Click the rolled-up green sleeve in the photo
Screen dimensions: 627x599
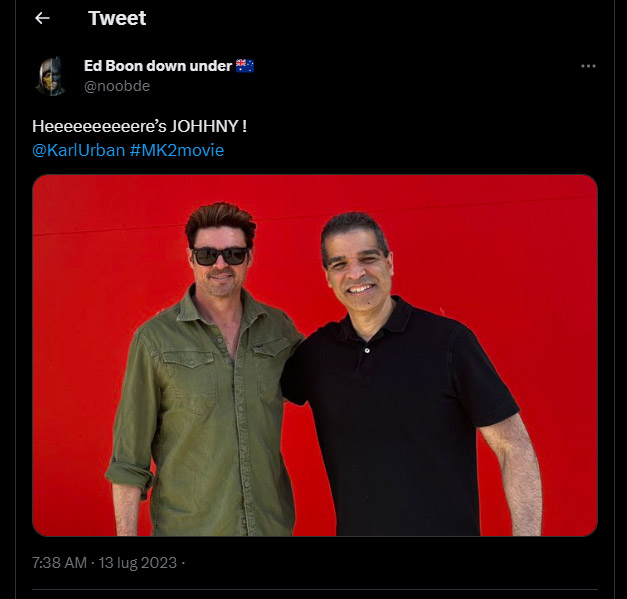point(130,468)
